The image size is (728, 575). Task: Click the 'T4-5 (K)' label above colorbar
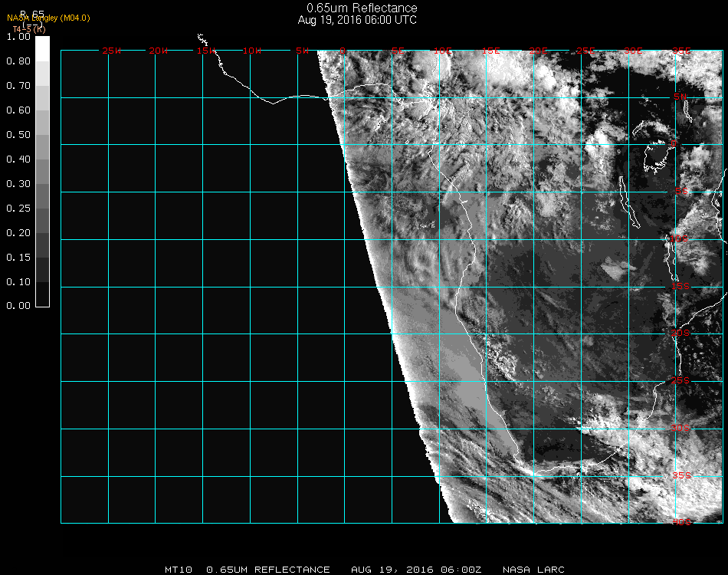(29, 29)
